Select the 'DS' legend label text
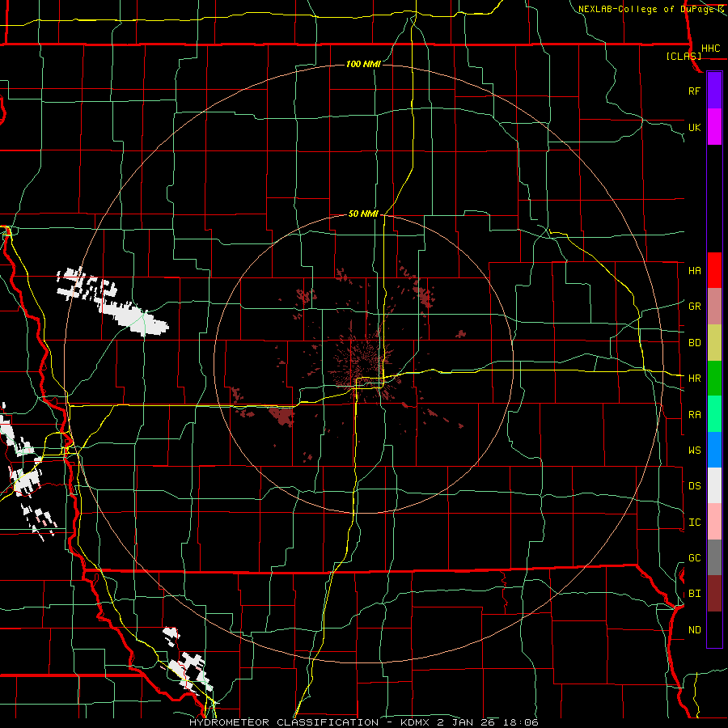This screenshot has height=728, width=728. click(694, 485)
